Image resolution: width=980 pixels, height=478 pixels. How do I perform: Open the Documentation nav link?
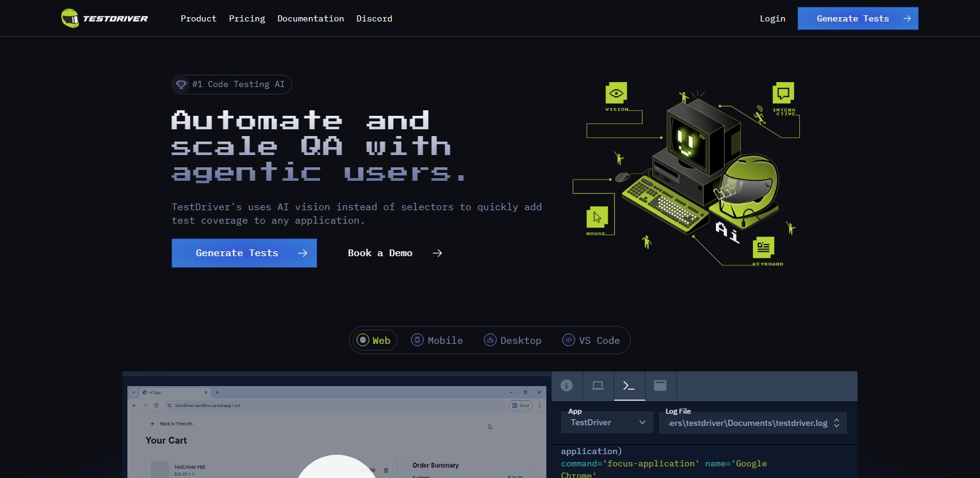tap(311, 18)
